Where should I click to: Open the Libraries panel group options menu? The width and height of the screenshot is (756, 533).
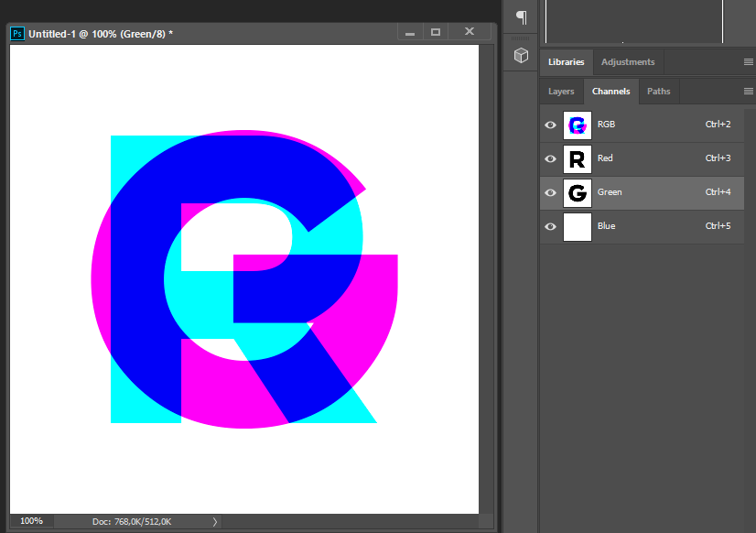[748, 62]
